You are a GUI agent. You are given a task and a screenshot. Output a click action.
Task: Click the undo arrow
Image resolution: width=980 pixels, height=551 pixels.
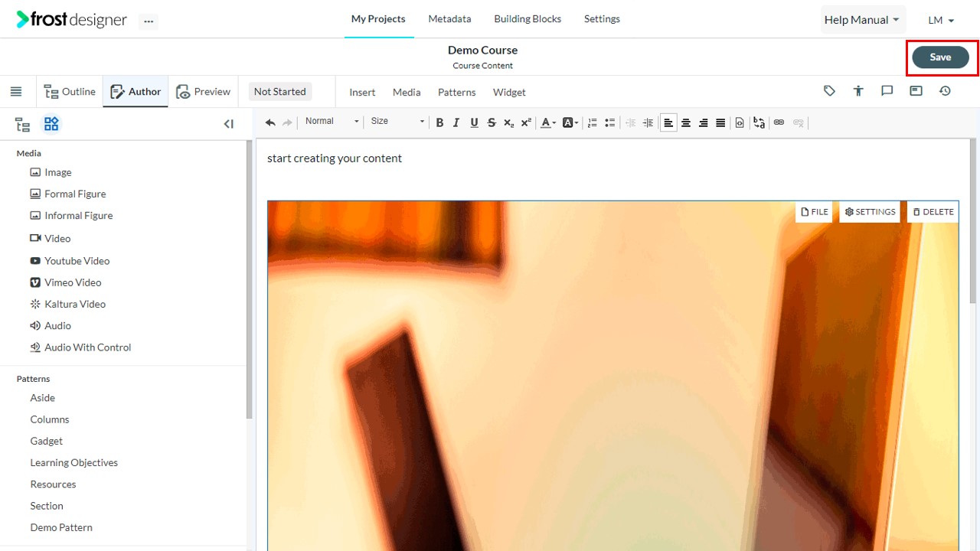point(270,122)
